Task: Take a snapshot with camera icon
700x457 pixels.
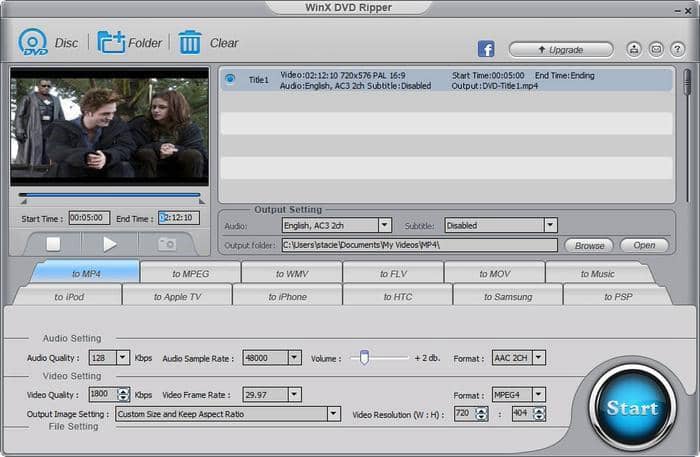Action: (x=167, y=244)
